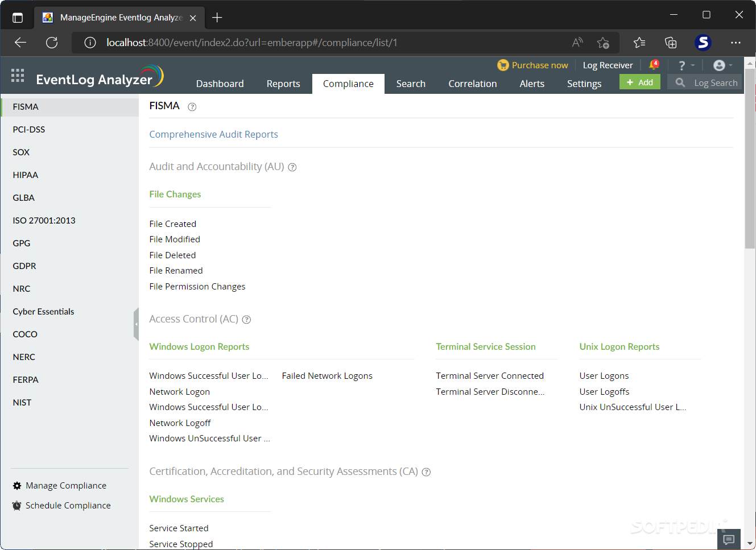Open the User Logoffs report
This screenshot has height=550, width=756.
[x=604, y=392]
